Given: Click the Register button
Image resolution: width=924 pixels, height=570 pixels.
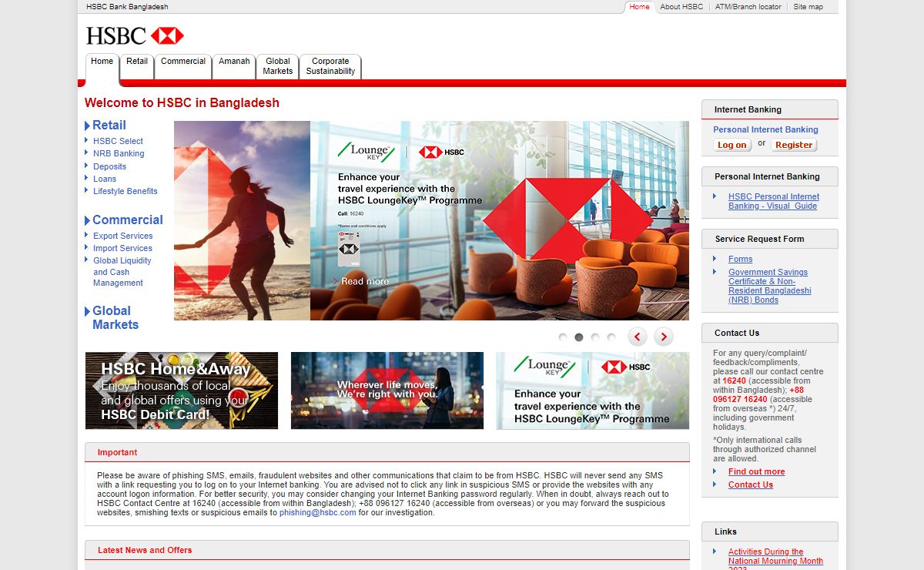Looking at the screenshot, I should pos(794,145).
